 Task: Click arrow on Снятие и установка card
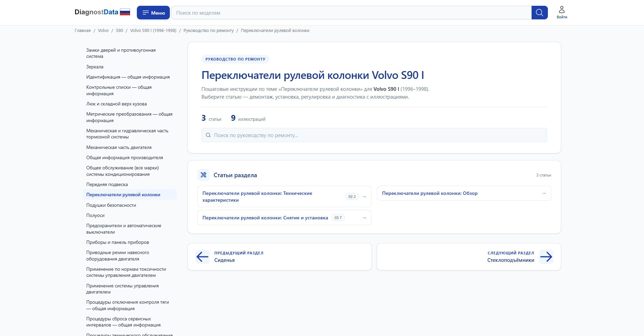(364, 218)
